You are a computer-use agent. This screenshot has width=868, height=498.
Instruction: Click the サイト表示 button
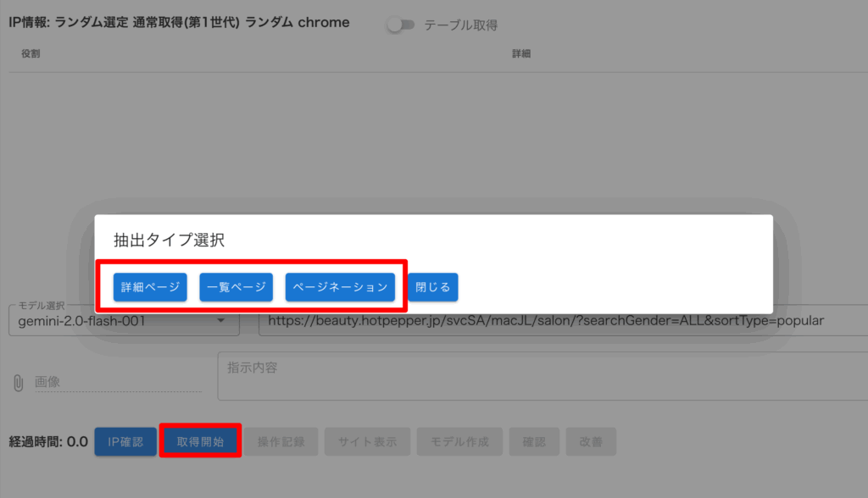[368, 441]
